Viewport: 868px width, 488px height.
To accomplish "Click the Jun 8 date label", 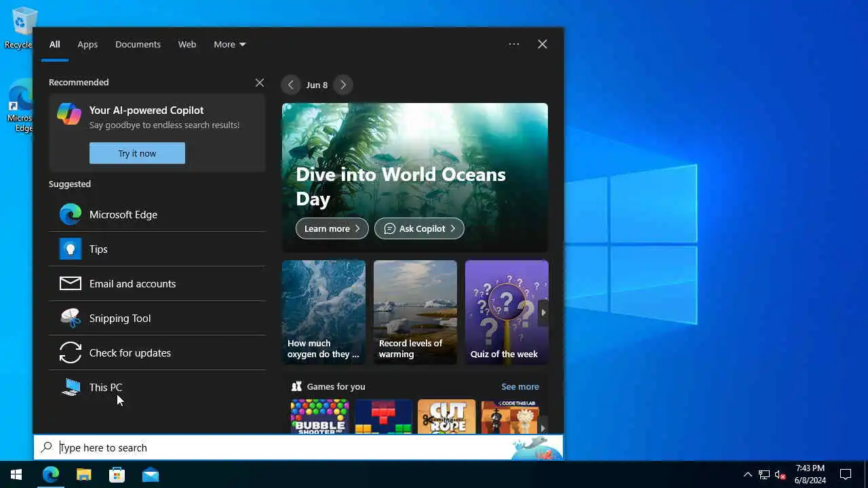I will pos(317,85).
